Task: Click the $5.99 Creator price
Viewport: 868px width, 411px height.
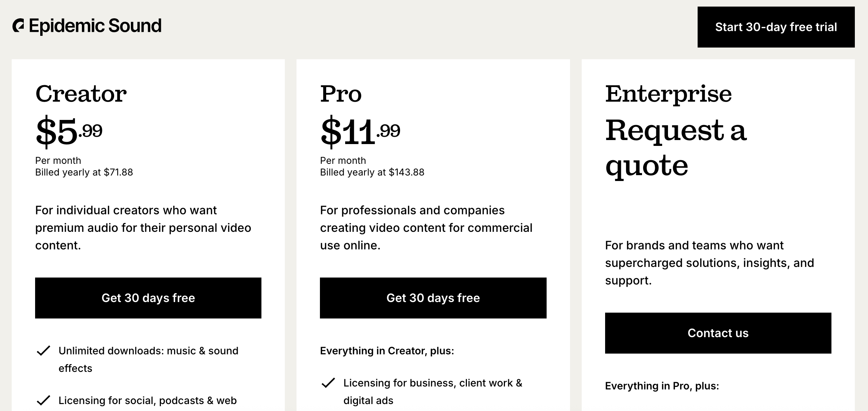Action: (x=69, y=131)
